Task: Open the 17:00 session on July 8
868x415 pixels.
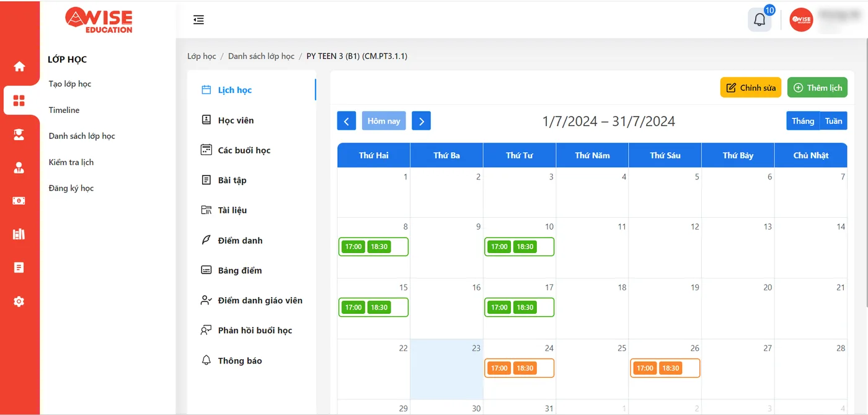Action: pyautogui.click(x=353, y=247)
